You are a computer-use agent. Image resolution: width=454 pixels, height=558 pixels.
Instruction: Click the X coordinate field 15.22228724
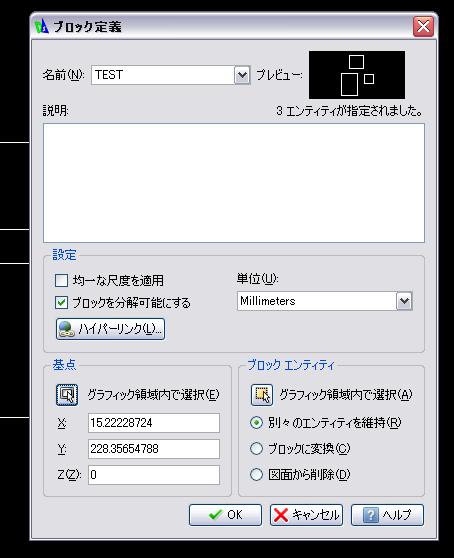[154, 423]
